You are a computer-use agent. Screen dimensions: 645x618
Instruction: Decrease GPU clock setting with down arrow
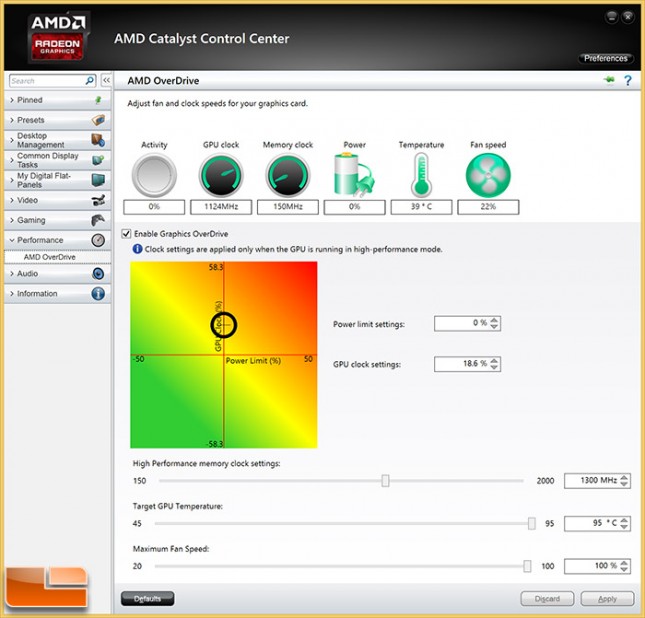click(x=494, y=367)
